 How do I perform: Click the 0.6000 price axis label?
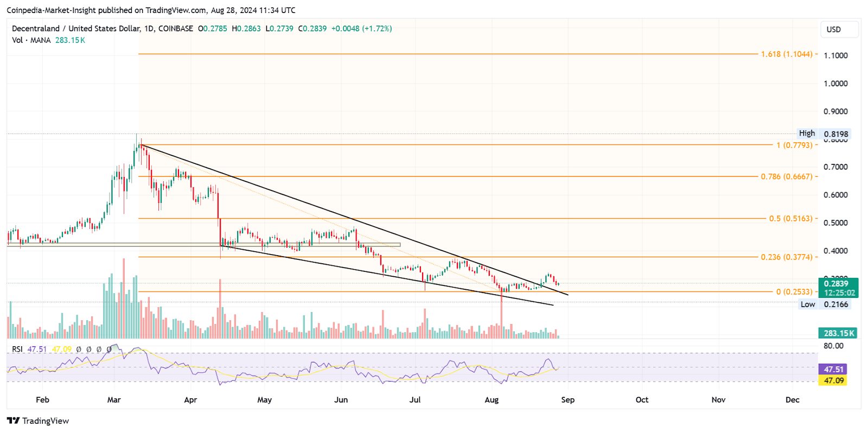click(835, 195)
